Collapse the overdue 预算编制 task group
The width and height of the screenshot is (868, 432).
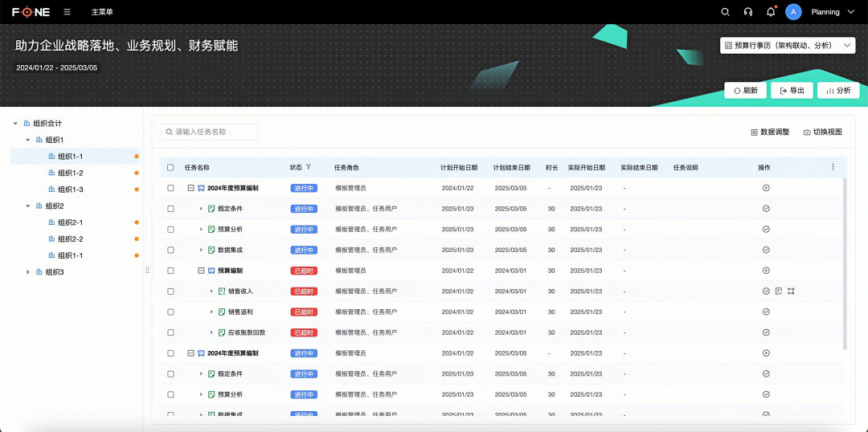click(x=201, y=271)
